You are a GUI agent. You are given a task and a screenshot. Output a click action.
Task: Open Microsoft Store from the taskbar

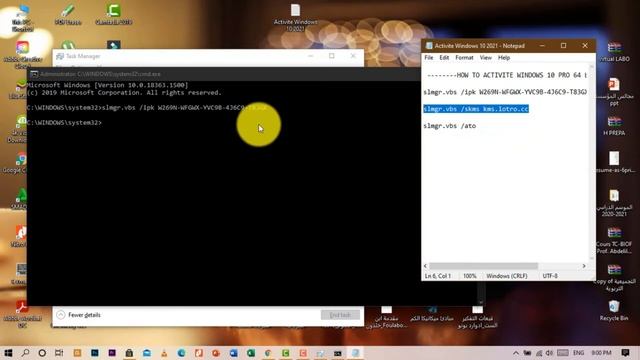pyautogui.click(x=129, y=353)
